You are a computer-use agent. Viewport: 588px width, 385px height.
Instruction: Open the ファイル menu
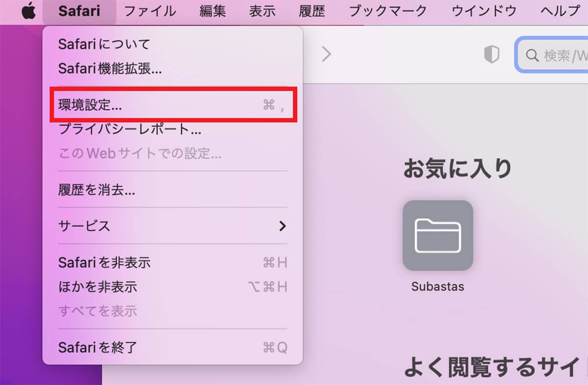150,11
